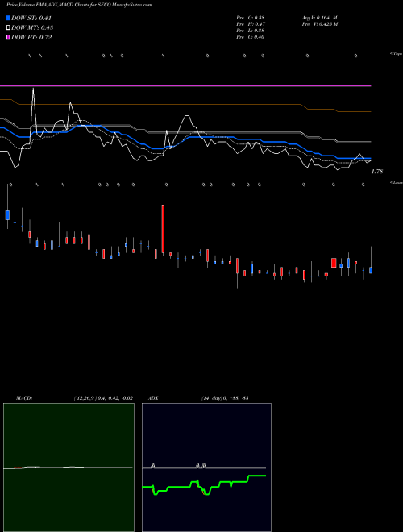Click the 'Avg V: 0.164 M' volume text

319,18
